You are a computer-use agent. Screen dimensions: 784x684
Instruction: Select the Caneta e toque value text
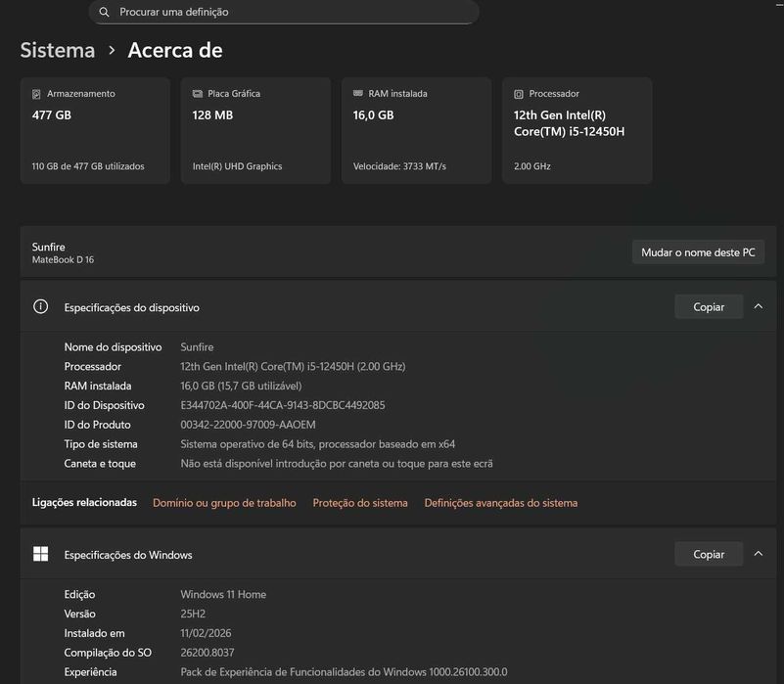point(337,464)
